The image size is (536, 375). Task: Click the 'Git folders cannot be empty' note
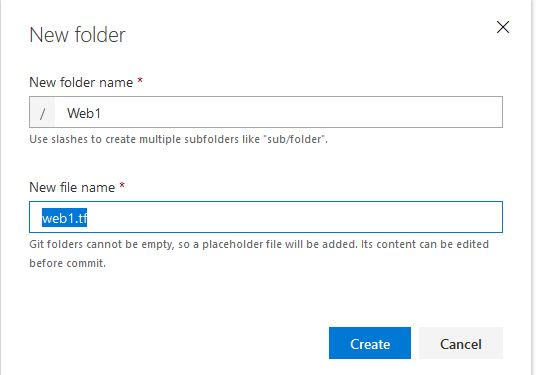tap(259, 254)
